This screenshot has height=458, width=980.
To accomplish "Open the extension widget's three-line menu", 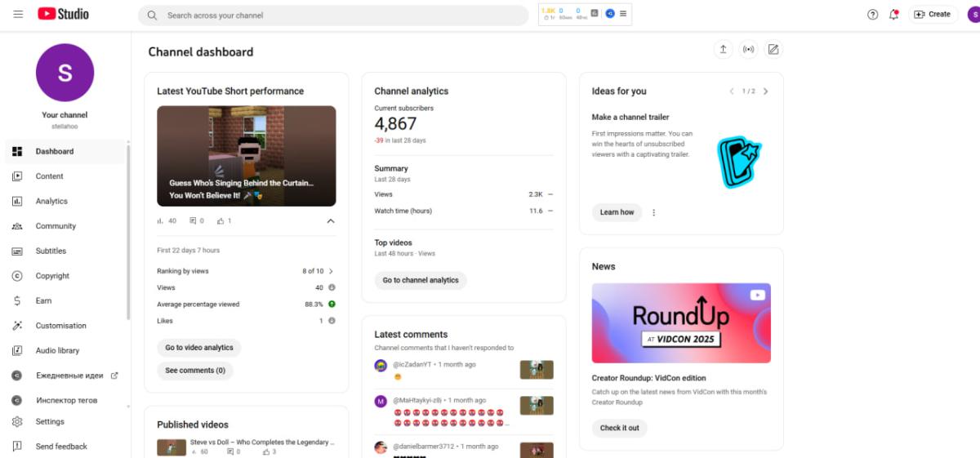I will [x=623, y=14].
